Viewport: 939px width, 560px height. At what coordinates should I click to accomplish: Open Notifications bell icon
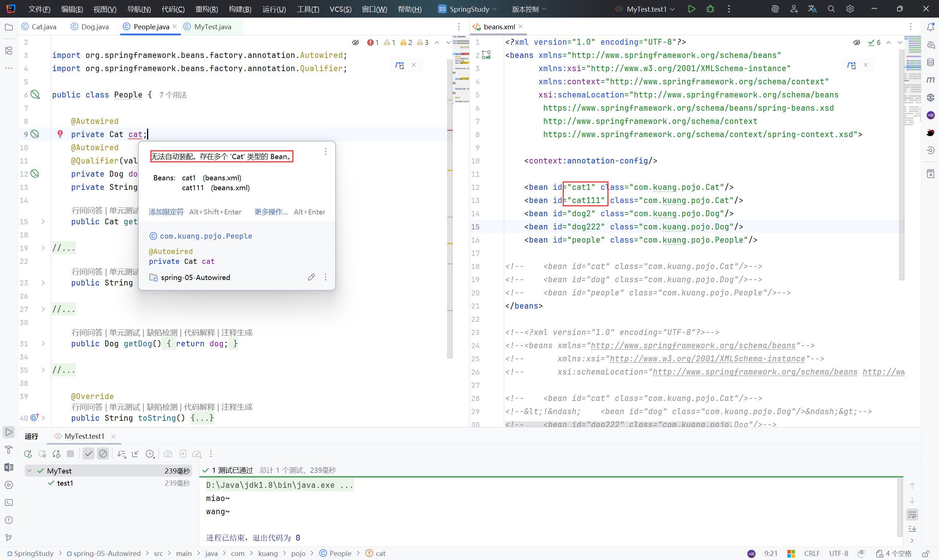coord(930,27)
